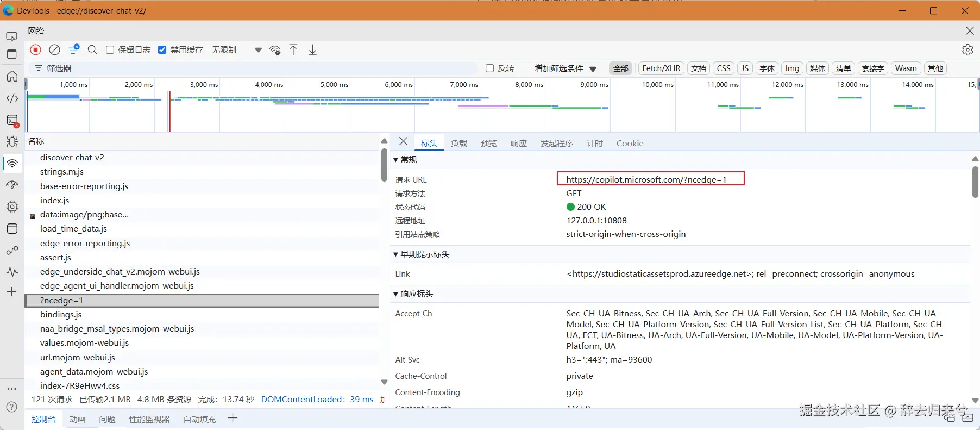Switch to the 负载 payload tab

[x=459, y=143]
